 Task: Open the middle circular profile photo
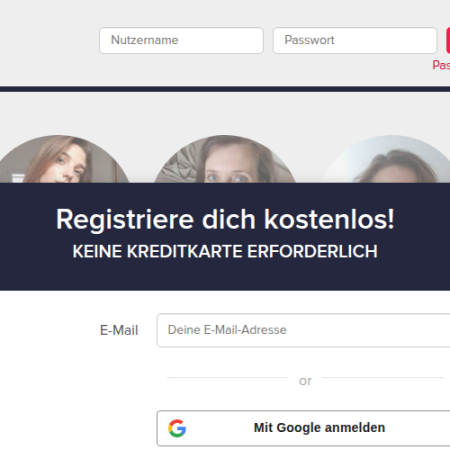click(225, 159)
